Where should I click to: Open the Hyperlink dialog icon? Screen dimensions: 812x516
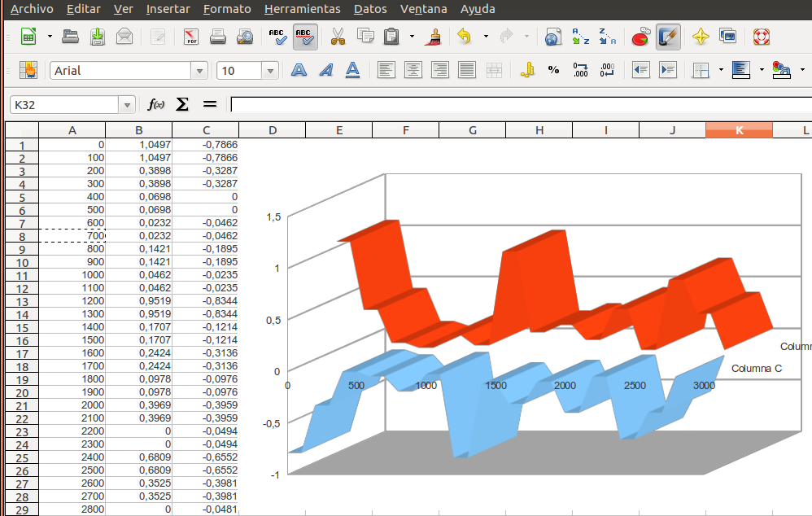point(553,37)
